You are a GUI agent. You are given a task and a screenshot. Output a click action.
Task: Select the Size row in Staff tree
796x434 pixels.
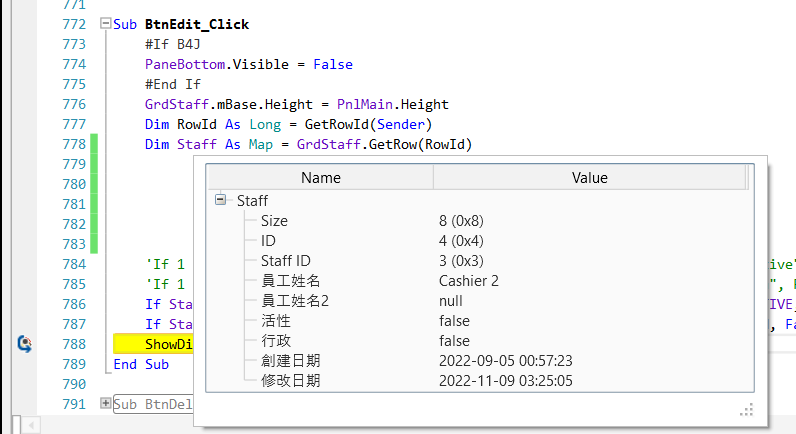[276, 221]
